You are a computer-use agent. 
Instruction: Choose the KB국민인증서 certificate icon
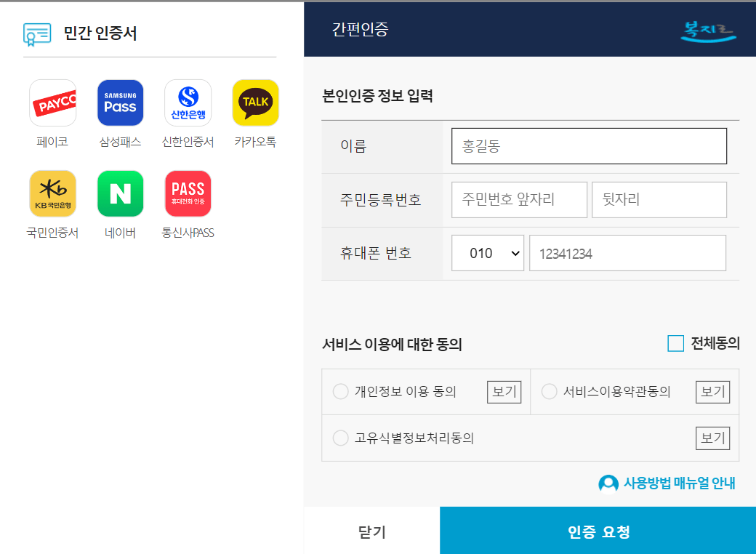52,193
